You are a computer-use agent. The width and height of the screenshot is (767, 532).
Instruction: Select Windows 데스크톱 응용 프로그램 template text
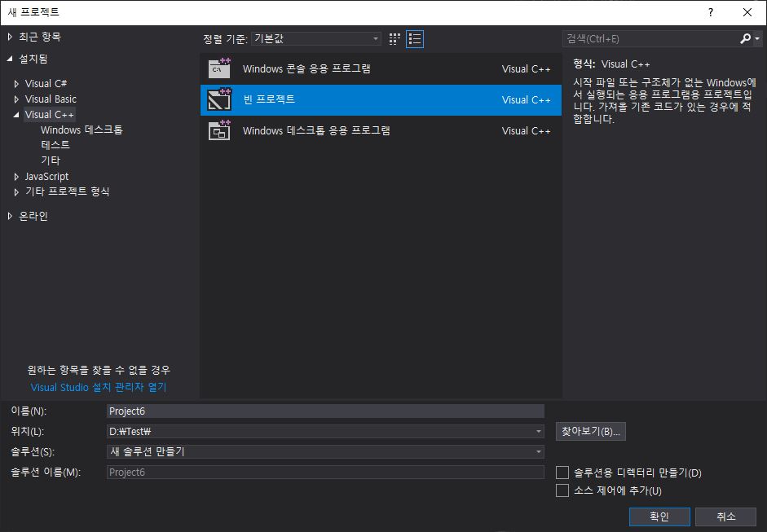[x=316, y=130]
